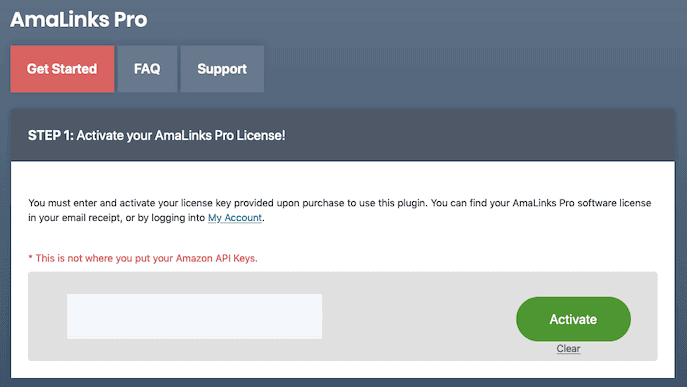Get help by opening Support

222,69
